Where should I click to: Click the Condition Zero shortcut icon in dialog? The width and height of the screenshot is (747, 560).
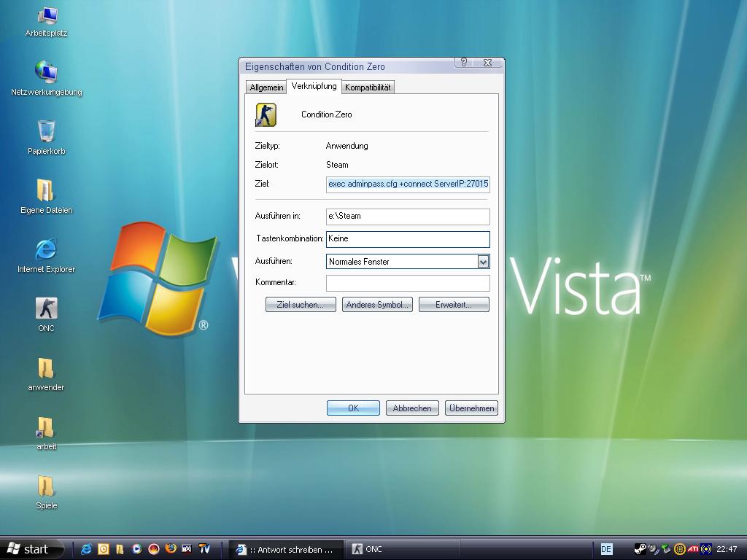[x=266, y=114]
